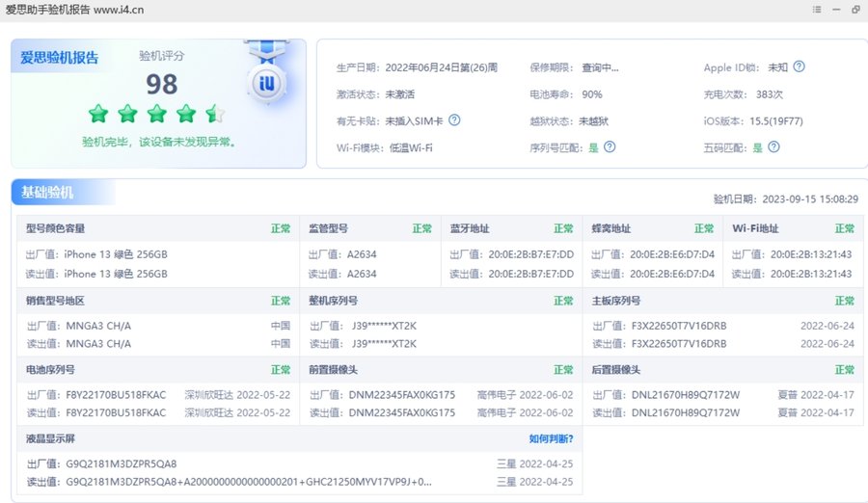The width and height of the screenshot is (868, 503).
Task: Select the 电池寿命 value 90%
Action: pos(592,94)
